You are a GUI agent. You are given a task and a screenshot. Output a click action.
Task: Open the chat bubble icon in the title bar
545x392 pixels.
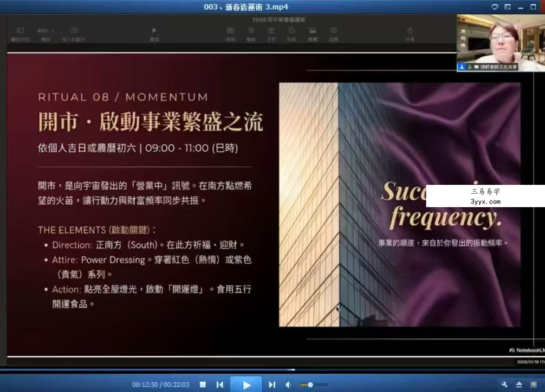point(494,7)
